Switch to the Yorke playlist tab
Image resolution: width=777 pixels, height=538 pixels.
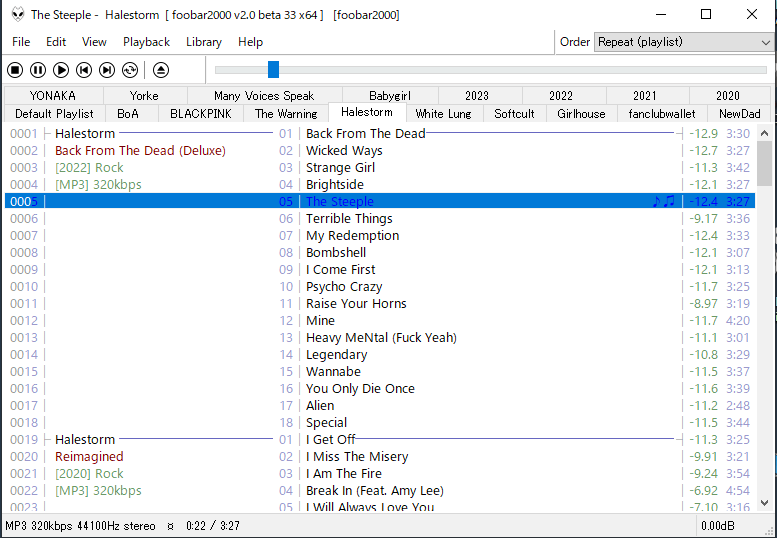tap(144, 96)
